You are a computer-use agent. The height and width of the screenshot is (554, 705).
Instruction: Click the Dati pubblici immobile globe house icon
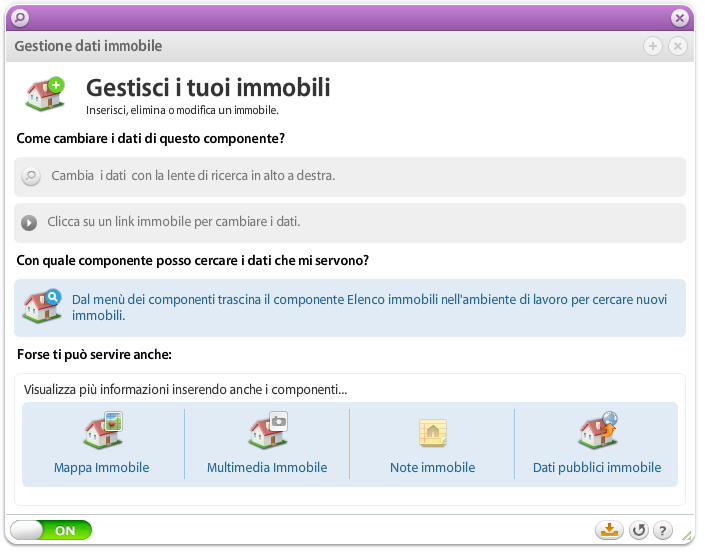coord(598,430)
